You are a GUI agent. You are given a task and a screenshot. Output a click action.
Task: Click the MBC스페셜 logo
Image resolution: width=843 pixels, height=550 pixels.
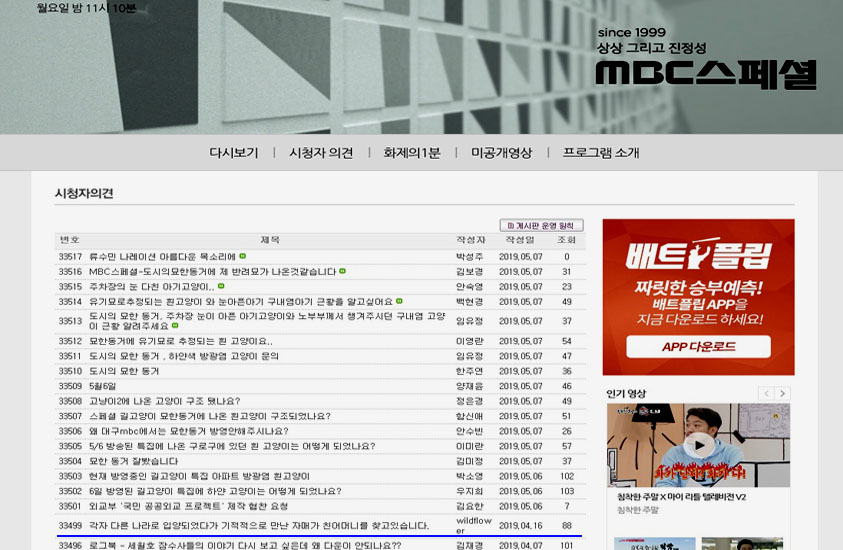pos(705,73)
